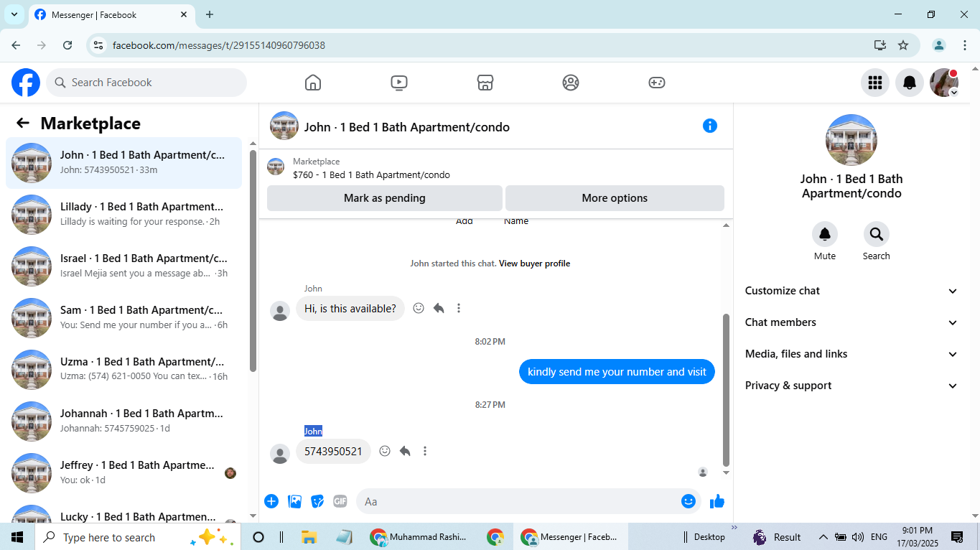This screenshot has height=550, width=980.
Task: Open the Facebook Home tab
Action: point(313,83)
